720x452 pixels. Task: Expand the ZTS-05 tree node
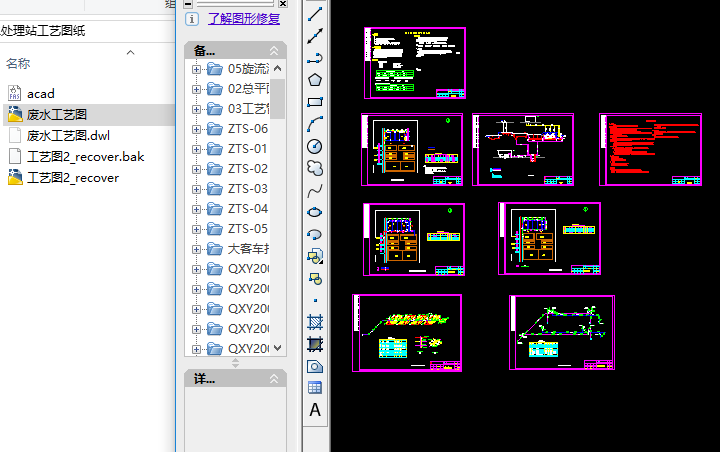point(196,229)
